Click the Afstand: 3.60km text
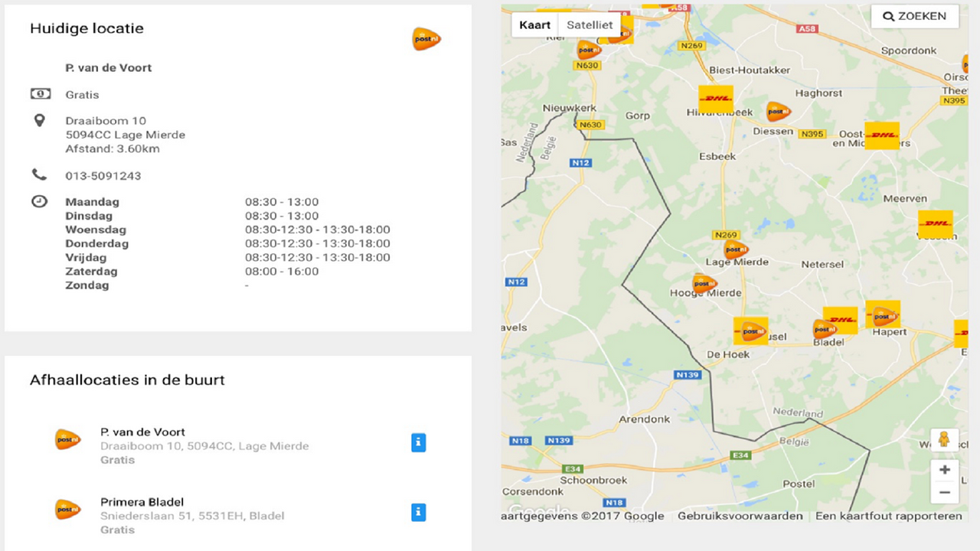 pyautogui.click(x=113, y=148)
